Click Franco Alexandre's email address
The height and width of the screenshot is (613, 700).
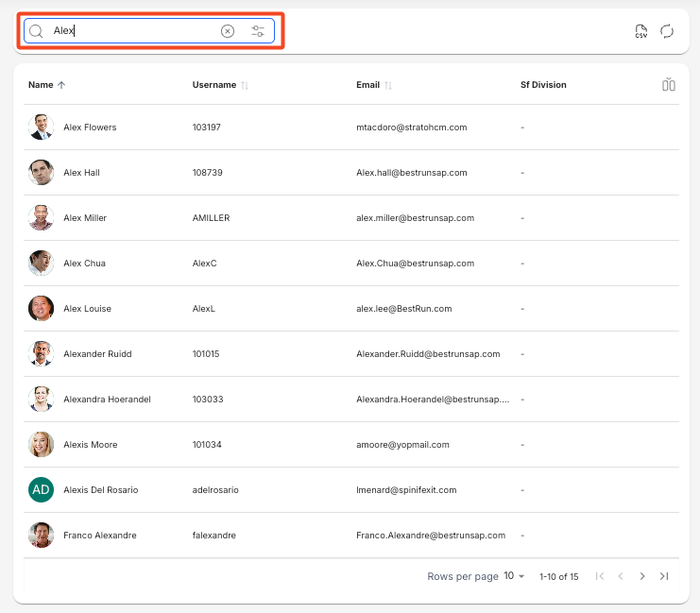(x=430, y=536)
